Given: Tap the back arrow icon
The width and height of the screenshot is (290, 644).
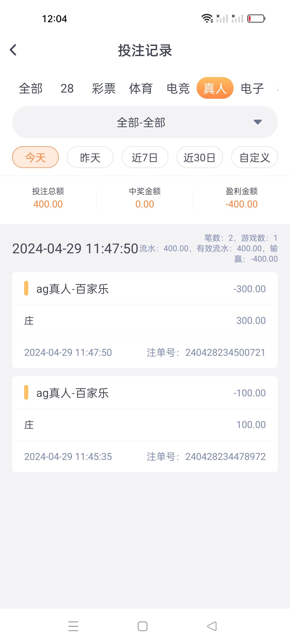Looking at the screenshot, I should (x=13, y=50).
